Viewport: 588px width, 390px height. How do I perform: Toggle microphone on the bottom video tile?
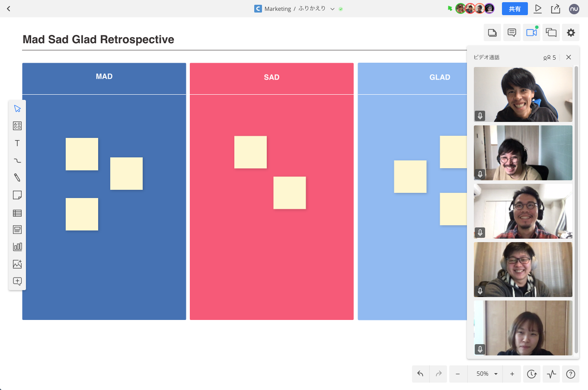(480, 349)
